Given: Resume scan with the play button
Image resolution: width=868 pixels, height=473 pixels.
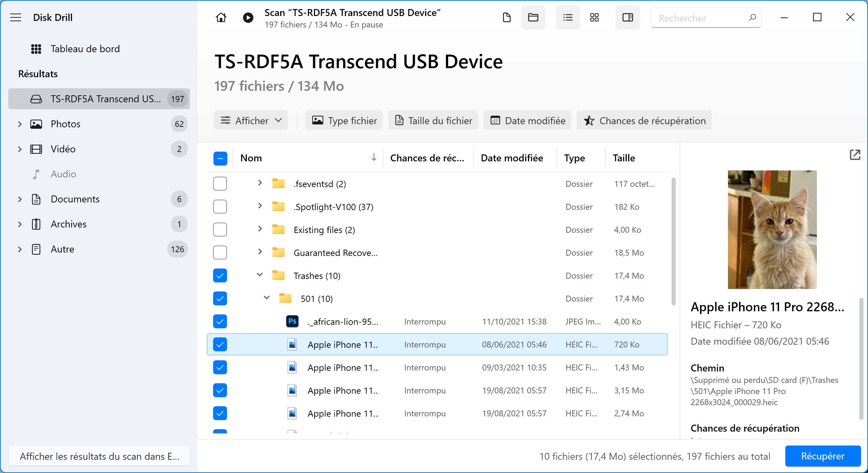Looking at the screenshot, I should click(x=248, y=17).
